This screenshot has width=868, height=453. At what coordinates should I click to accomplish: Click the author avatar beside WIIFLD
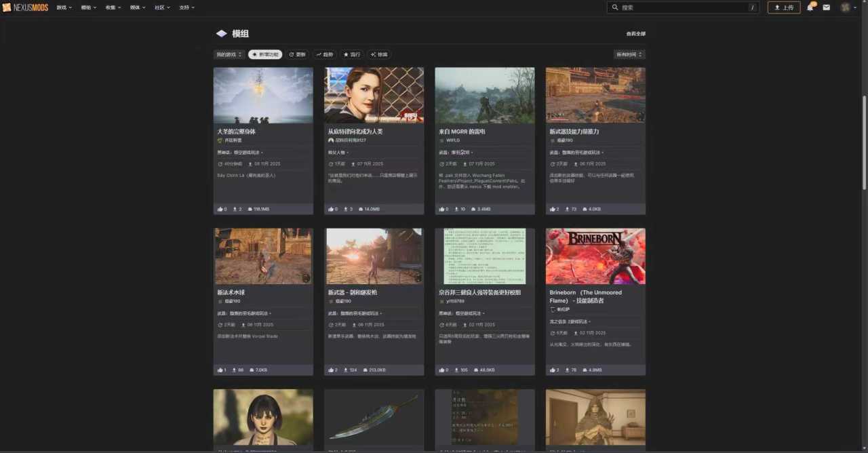pyautogui.click(x=441, y=140)
